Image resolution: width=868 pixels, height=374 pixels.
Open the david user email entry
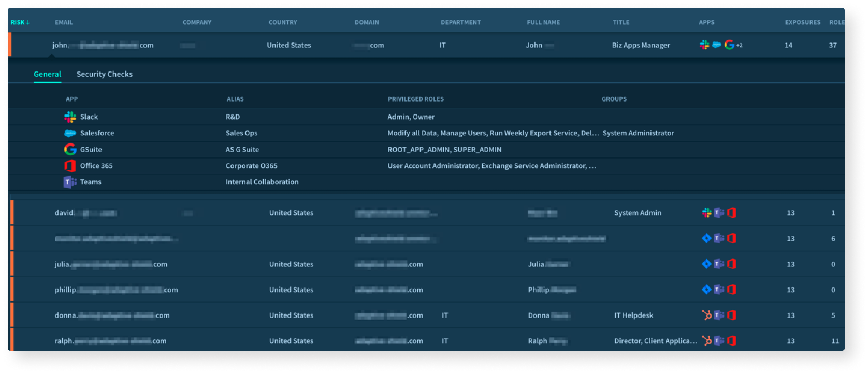coord(85,213)
